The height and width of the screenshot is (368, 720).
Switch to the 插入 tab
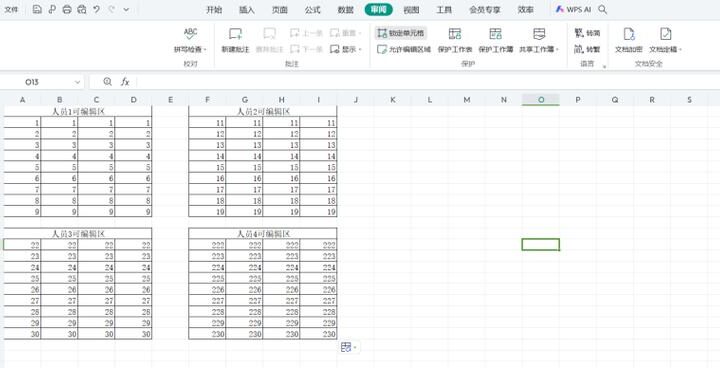coord(247,10)
